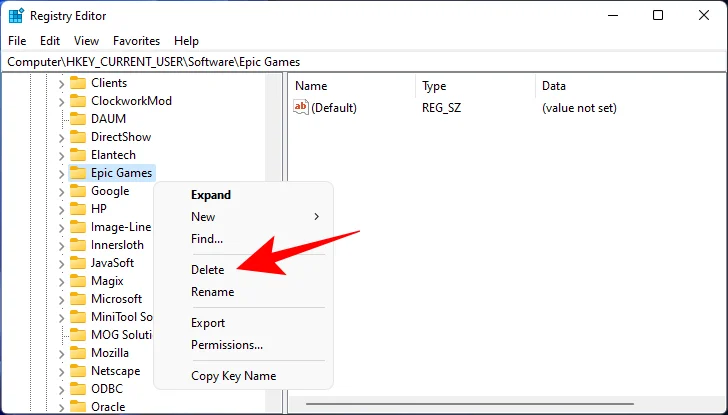
Task: Select Copy Key Name option
Action: pyautogui.click(x=233, y=376)
